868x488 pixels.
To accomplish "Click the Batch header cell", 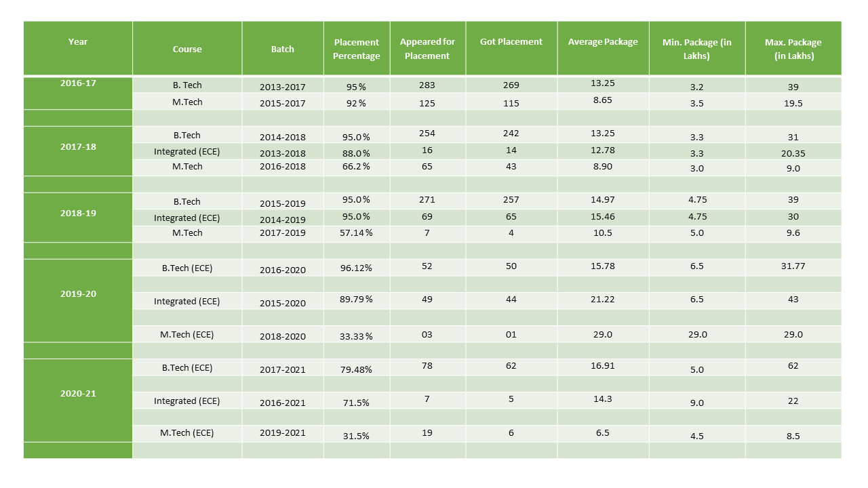I will (x=283, y=49).
